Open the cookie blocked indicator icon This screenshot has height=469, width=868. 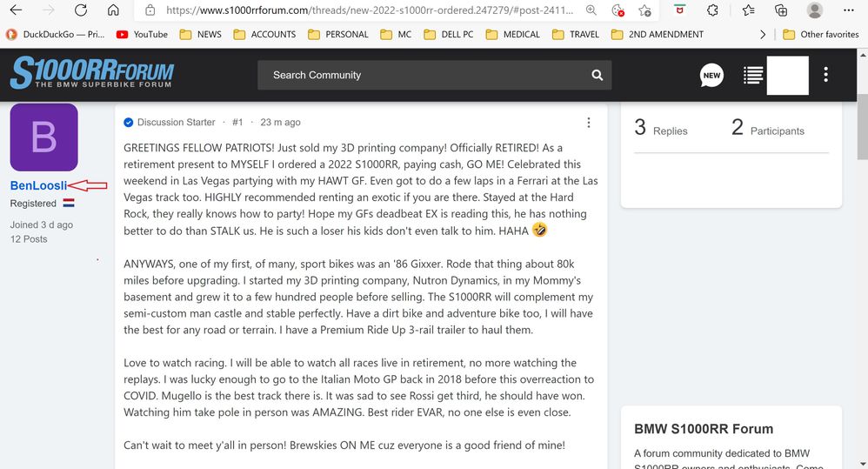click(618, 10)
